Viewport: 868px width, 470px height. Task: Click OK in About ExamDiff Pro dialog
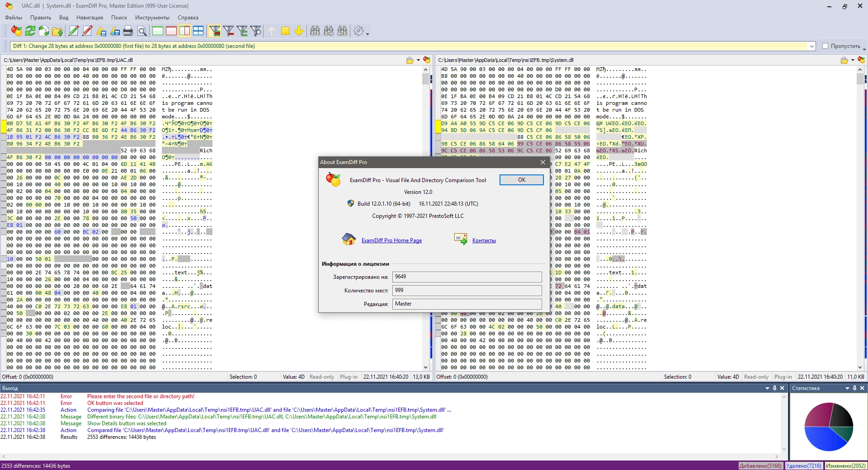click(522, 180)
